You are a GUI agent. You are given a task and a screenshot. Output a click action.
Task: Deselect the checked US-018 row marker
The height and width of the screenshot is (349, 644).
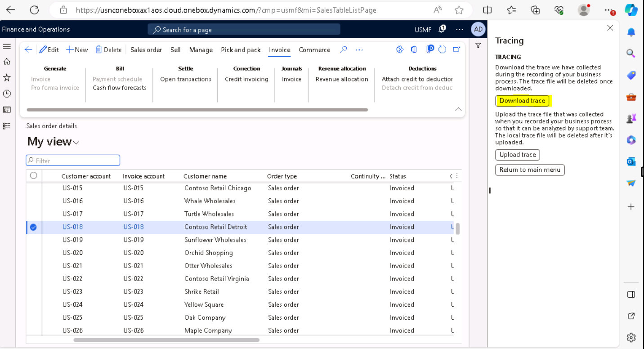coord(33,227)
